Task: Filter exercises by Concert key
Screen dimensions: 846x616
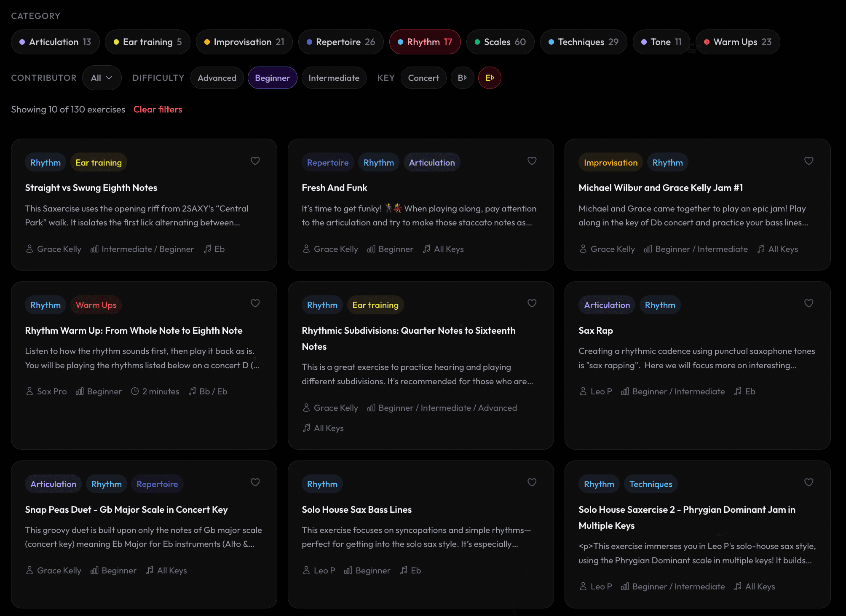Action: (x=423, y=78)
